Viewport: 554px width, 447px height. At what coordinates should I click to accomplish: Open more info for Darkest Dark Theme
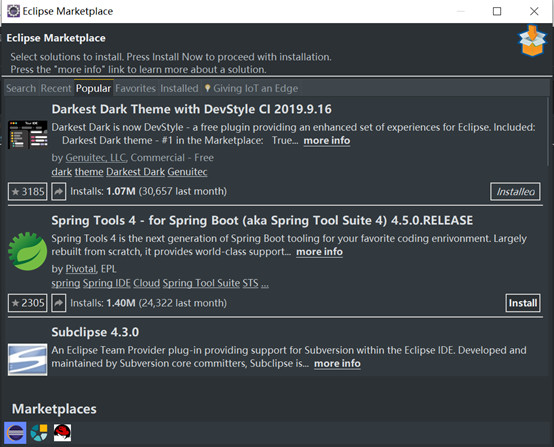[327, 141]
